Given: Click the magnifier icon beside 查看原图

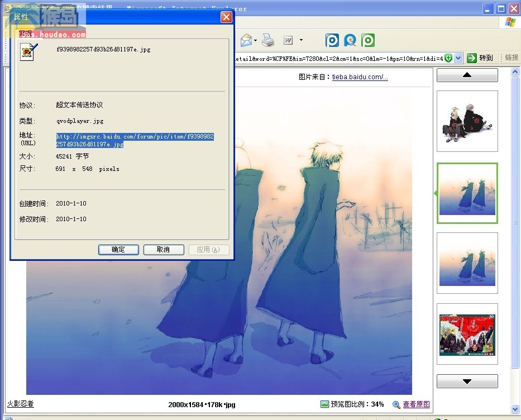Looking at the screenshot, I should tap(396, 404).
